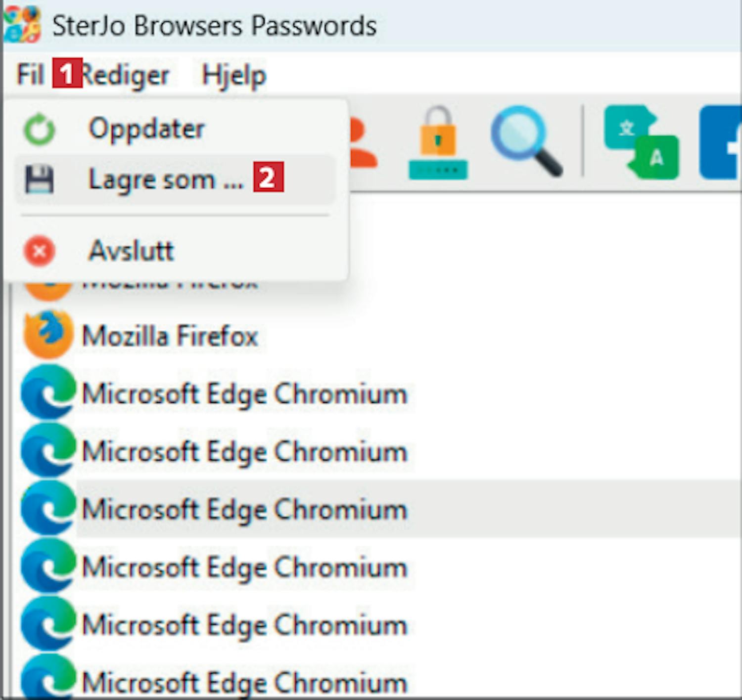Viewport: 742px width, 700px height.
Task: Click the fully visible Firefox logo in list
Action: (x=48, y=334)
